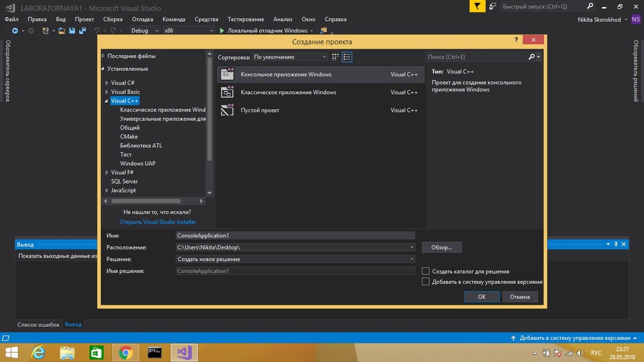
Task: Open the Файл menu
Action: point(11,19)
